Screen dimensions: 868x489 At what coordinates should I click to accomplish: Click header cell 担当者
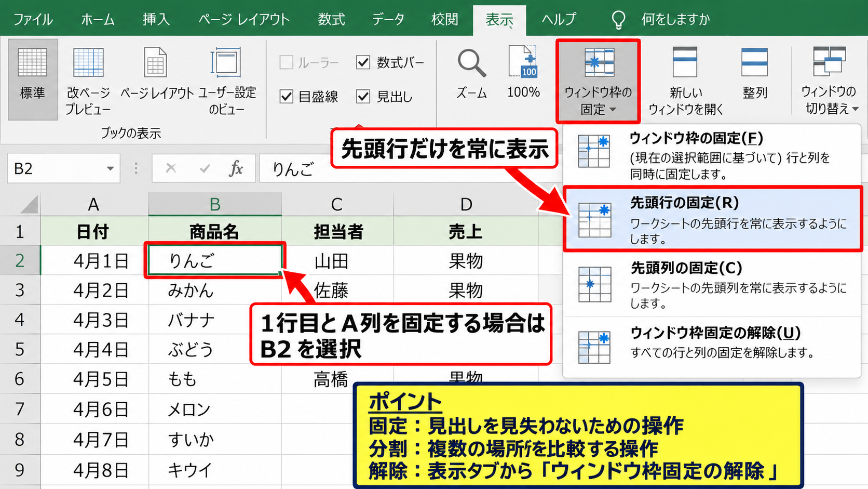(x=337, y=231)
